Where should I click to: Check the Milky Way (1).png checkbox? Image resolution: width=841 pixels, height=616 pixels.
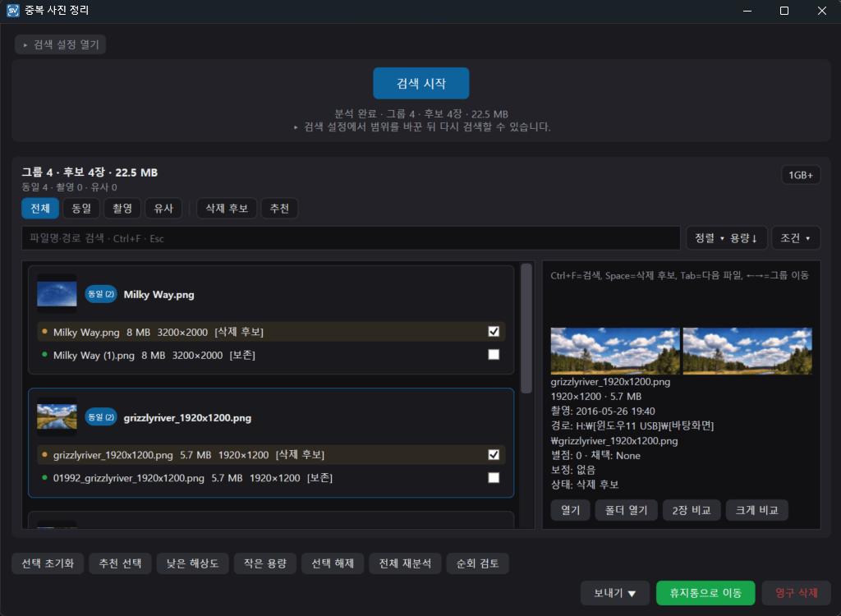494,355
